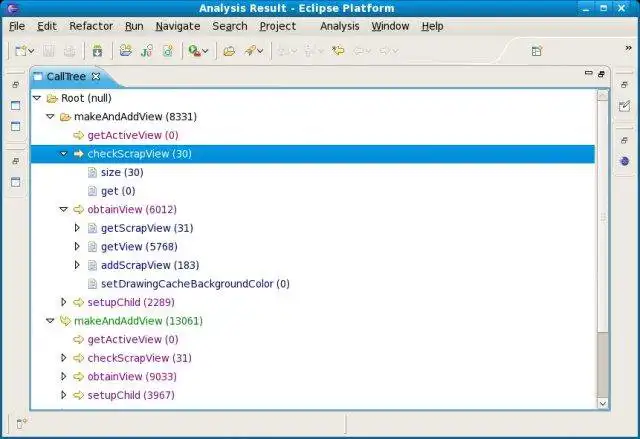Collapse the Root (null) node
Image resolution: width=640 pixels, height=439 pixels.
click(x=37, y=98)
